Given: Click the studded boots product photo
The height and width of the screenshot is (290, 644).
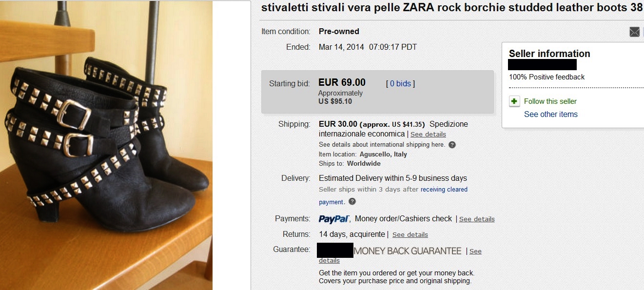Looking at the screenshot, I should click(106, 145).
